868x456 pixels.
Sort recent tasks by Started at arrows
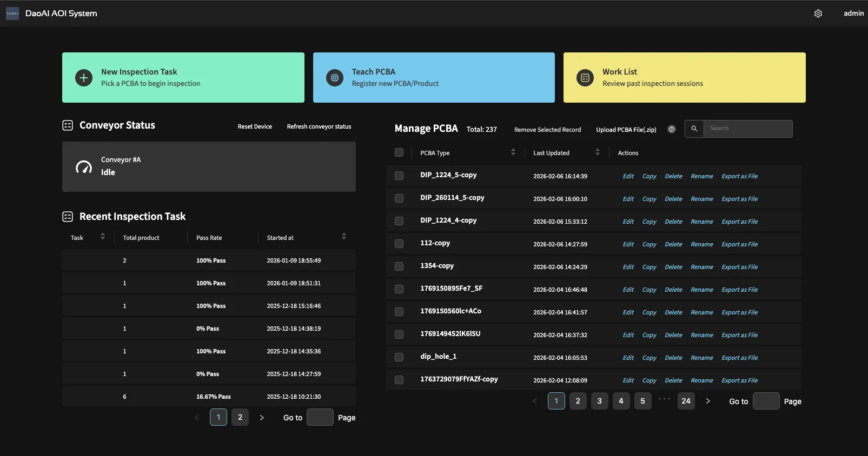pos(344,237)
